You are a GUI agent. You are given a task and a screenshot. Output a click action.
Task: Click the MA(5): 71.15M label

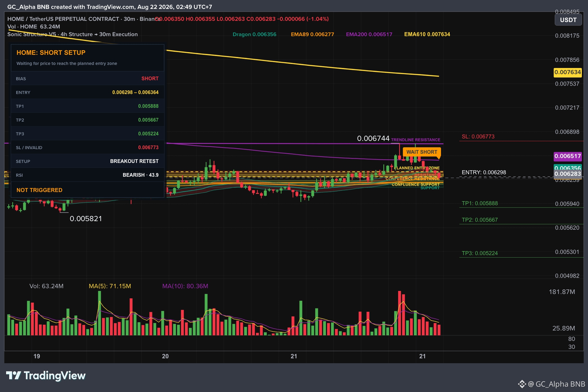(x=110, y=286)
